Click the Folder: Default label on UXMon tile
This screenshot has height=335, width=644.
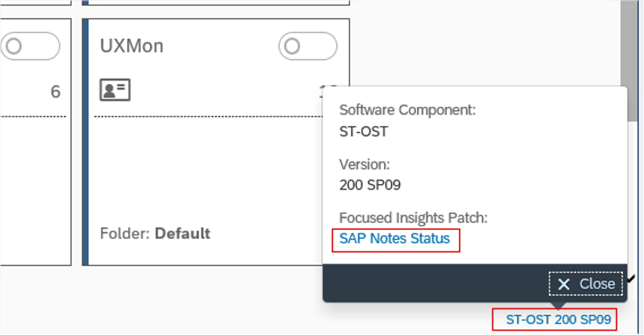pos(155,233)
